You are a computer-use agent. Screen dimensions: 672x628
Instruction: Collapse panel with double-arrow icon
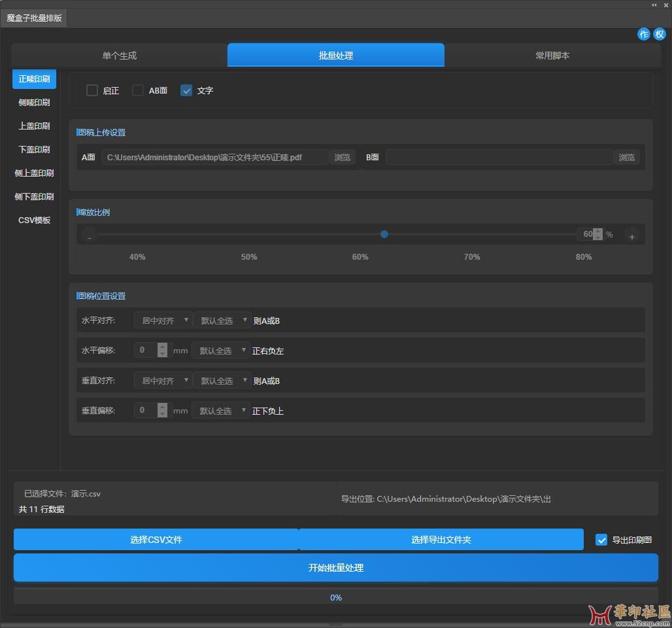click(654, 5)
